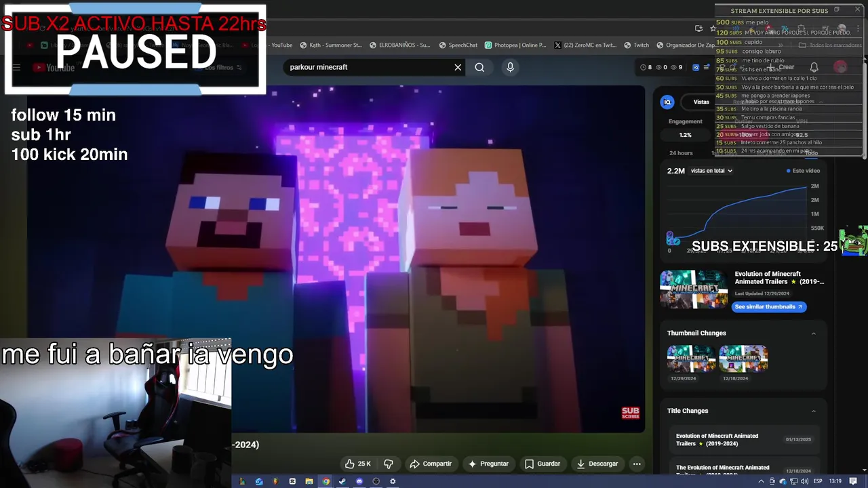Open YouTube notifications bell
The image size is (868, 488).
(x=814, y=67)
